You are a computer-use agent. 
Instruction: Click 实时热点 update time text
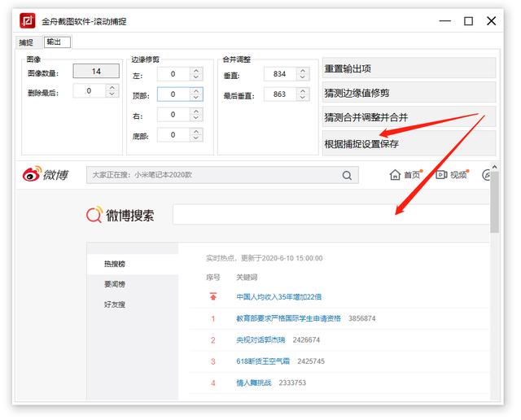click(x=264, y=258)
